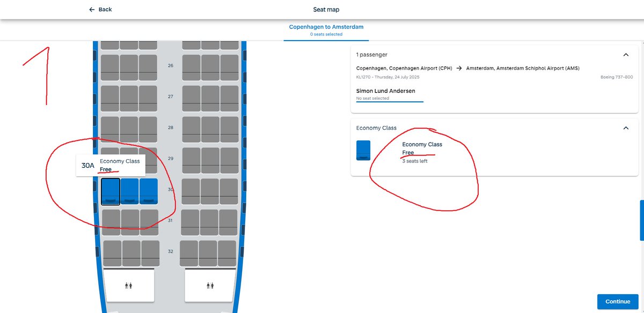Click occupied gray seat 30D
The image size is (644, 313).
[x=191, y=191]
